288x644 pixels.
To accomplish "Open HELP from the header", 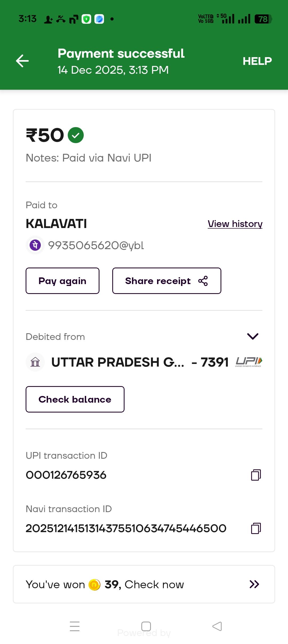I will tap(257, 61).
